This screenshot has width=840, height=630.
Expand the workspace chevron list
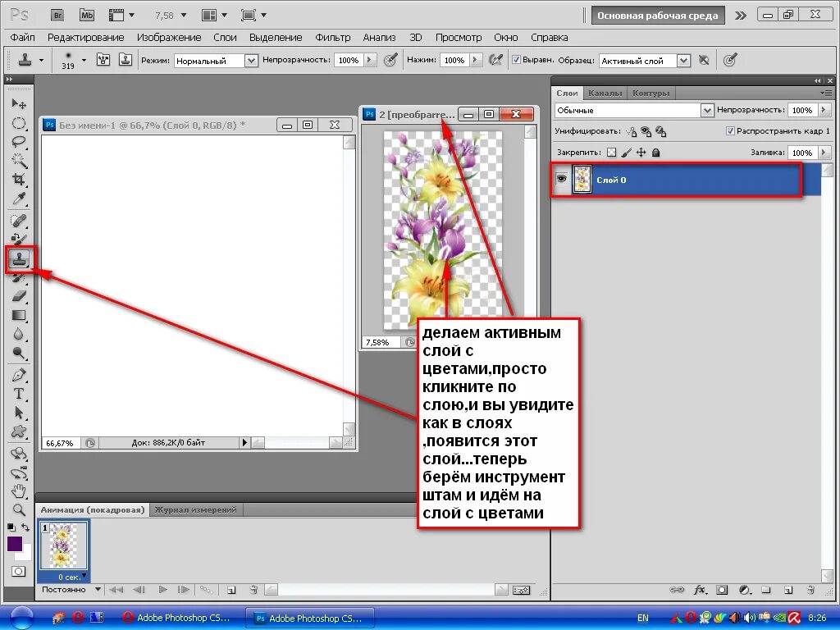[x=741, y=16]
